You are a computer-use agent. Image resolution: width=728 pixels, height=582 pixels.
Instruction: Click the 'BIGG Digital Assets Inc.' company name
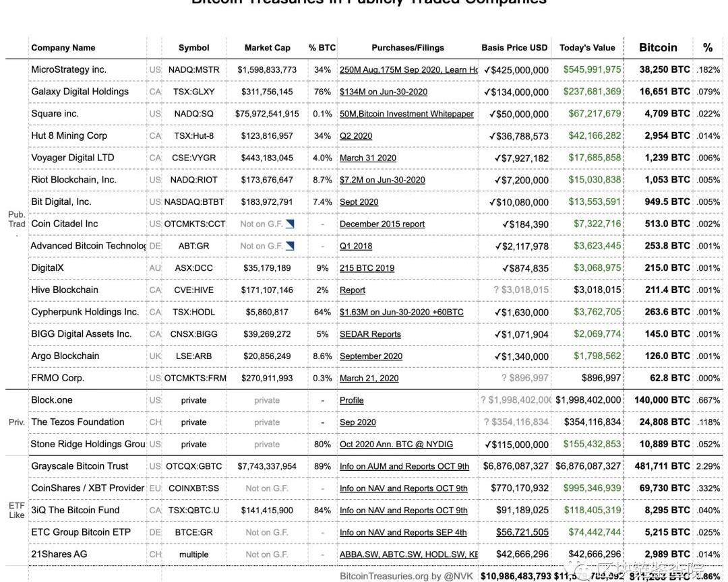click(82, 333)
